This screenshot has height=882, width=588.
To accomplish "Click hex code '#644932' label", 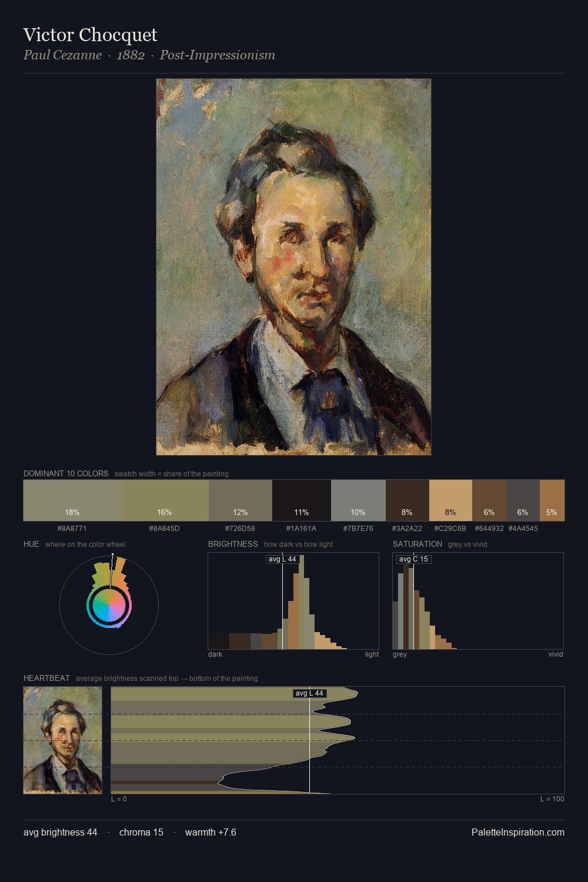I will pyautogui.click(x=489, y=528).
